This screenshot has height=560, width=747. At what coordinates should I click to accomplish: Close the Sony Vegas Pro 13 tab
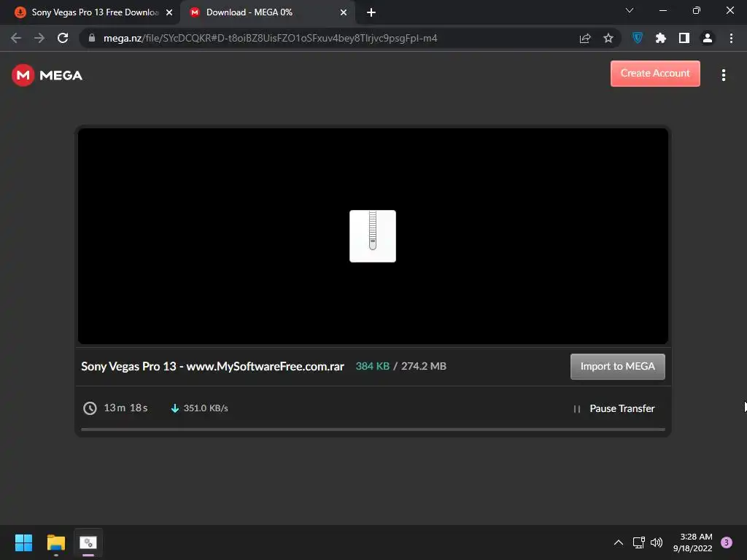(x=169, y=12)
